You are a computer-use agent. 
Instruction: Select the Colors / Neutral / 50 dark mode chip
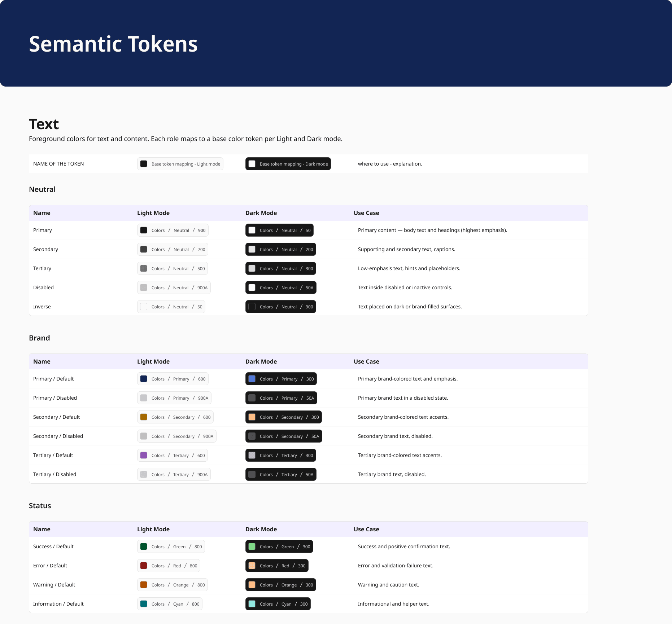(x=279, y=230)
